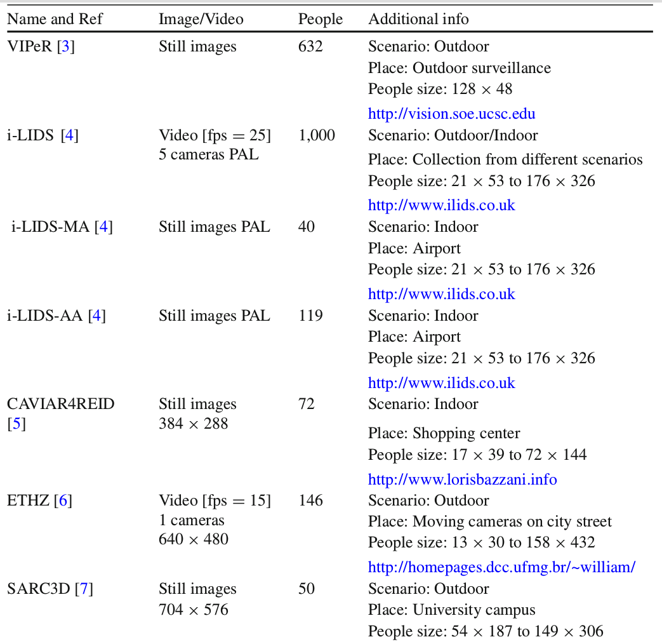Viewport: 662px width, 644px height.
Task: Click the "Image/Video" column header
Action: (x=201, y=19)
